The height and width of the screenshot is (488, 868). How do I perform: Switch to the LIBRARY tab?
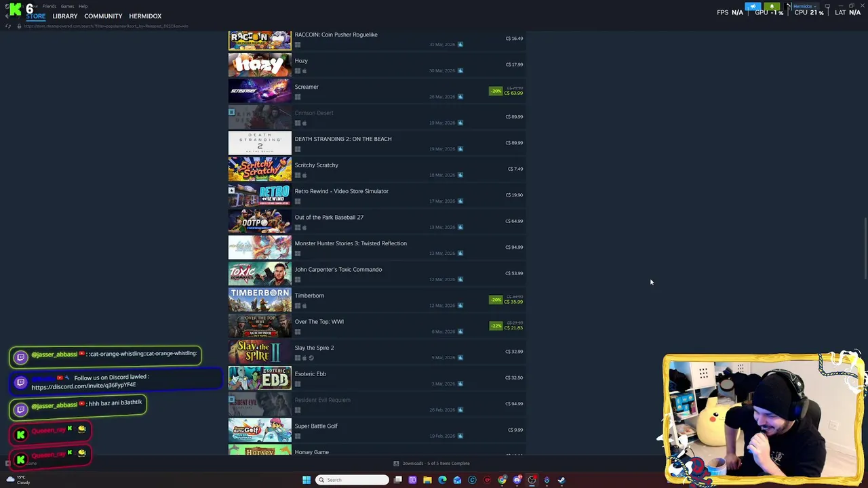tap(65, 16)
